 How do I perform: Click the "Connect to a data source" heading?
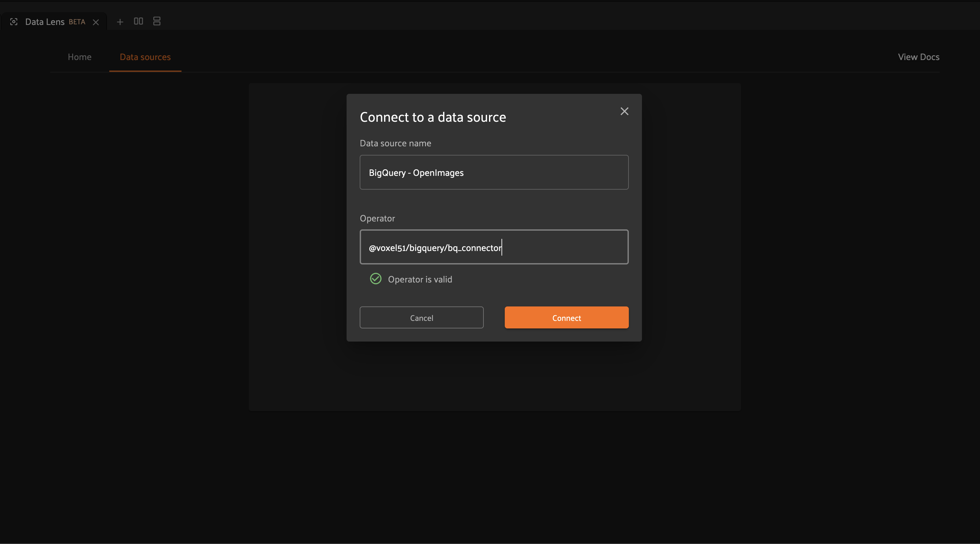(x=433, y=117)
